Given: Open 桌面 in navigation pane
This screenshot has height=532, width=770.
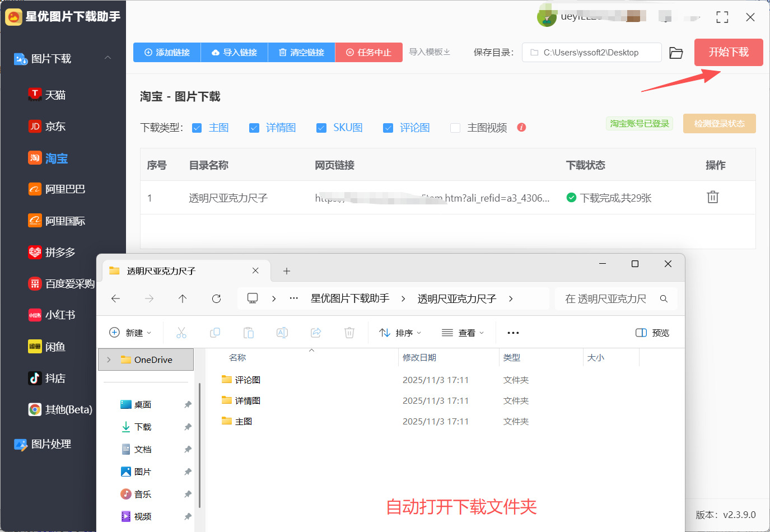Looking at the screenshot, I should click(x=143, y=404).
